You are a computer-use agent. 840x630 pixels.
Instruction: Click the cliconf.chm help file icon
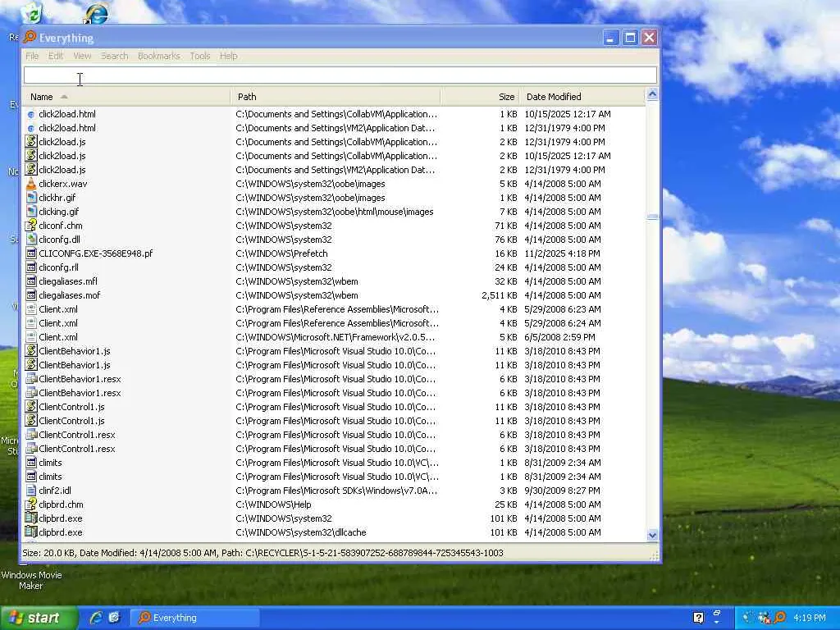coord(31,226)
